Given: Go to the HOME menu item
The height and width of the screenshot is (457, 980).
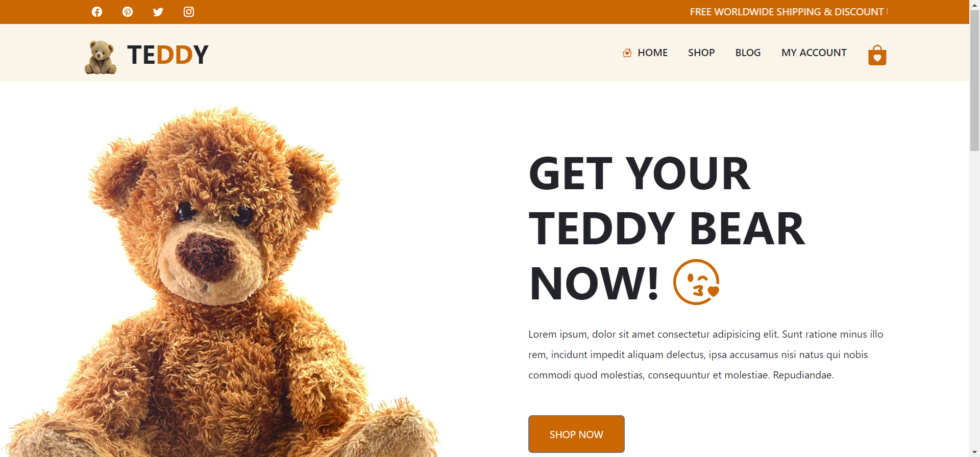Looking at the screenshot, I should [652, 53].
